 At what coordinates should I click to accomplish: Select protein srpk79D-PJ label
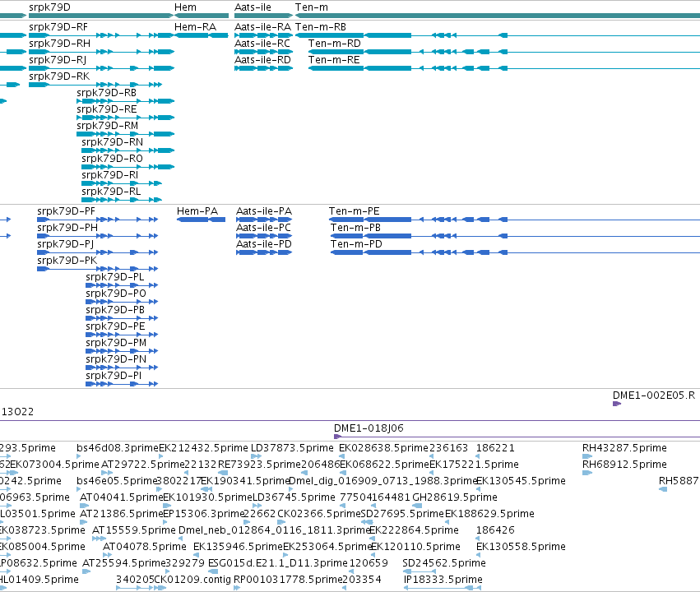point(66,244)
